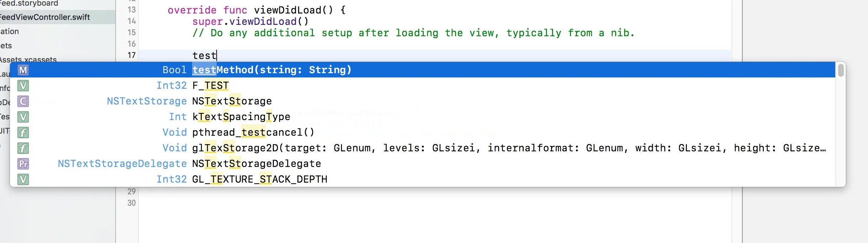Click the V variable icon beside F_TEST
The width and height of the screenshot is (868, 243).
23,86
